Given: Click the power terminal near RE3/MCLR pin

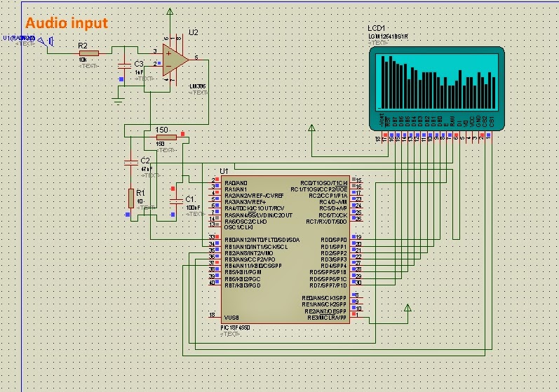Looking at the screenshot, I should pos(408,308).
